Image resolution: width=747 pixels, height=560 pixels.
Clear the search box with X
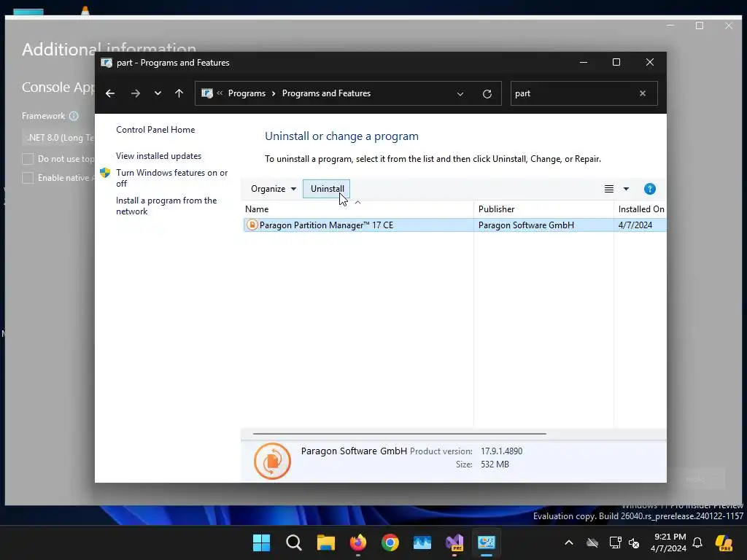coord(643,93)
